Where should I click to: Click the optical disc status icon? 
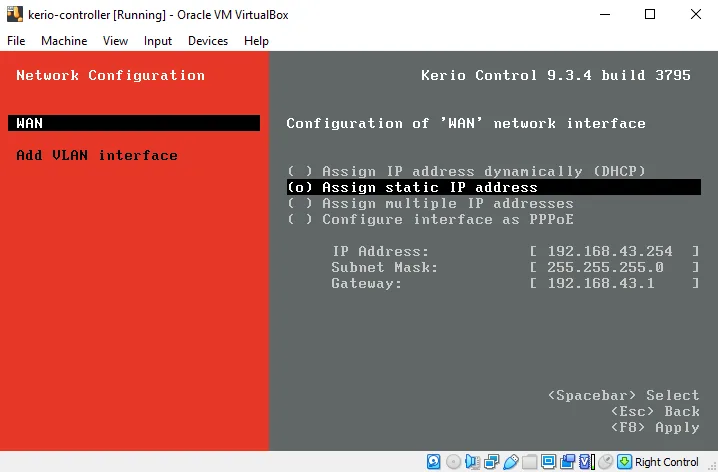[453, 461]
